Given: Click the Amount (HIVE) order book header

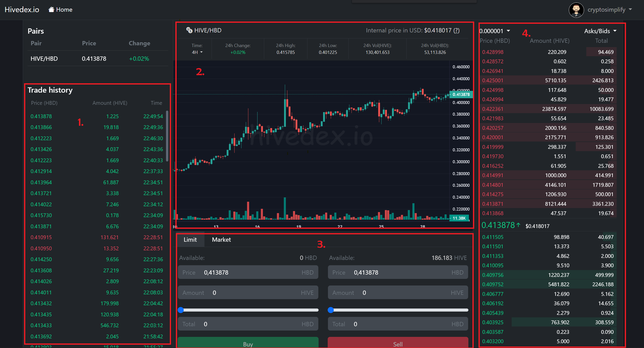Looking at the screenshot, I should click(x=550, y=41).
